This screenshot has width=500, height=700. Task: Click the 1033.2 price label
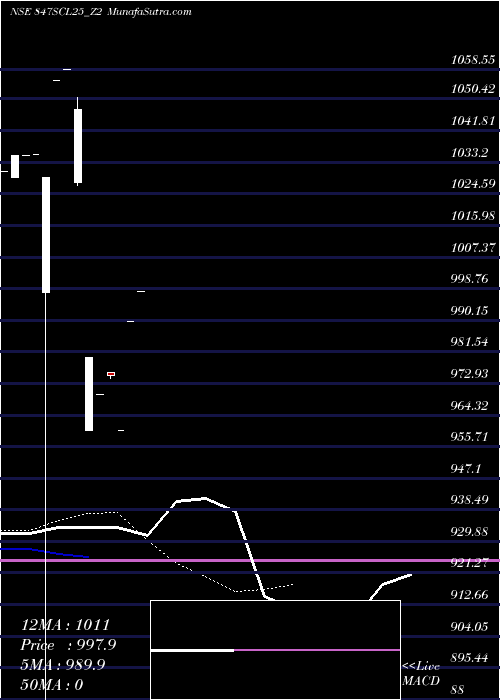[x=469, y=153]
